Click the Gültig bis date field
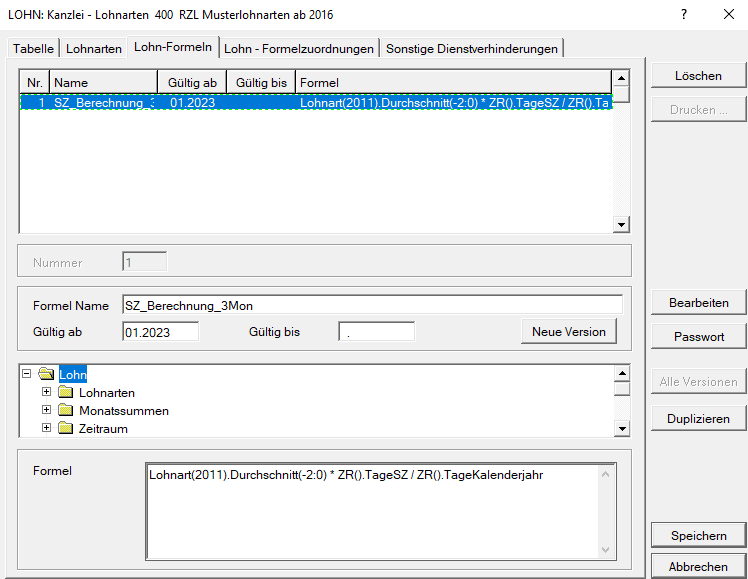The image size is (748, 579). click(x=376, y=332)
